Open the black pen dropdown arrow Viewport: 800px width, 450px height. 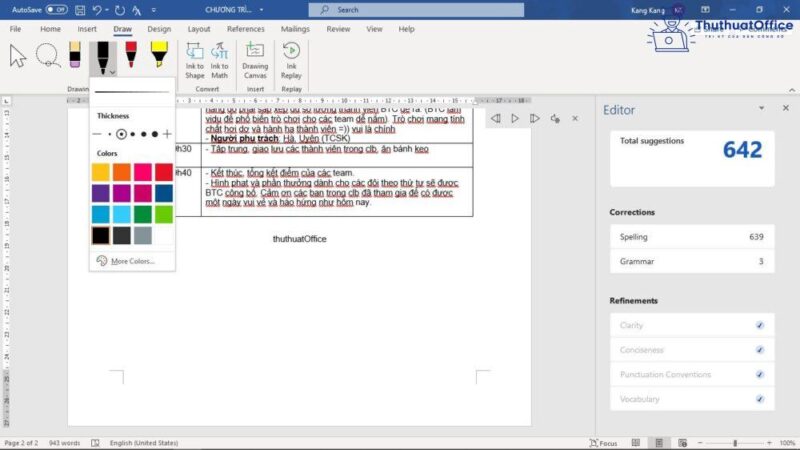click(x=113, y=72)
